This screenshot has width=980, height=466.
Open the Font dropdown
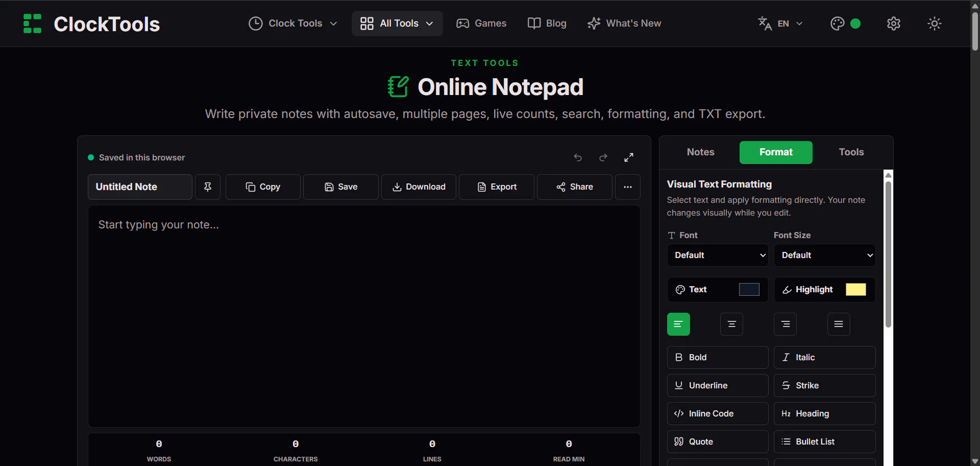click(718, 255)
